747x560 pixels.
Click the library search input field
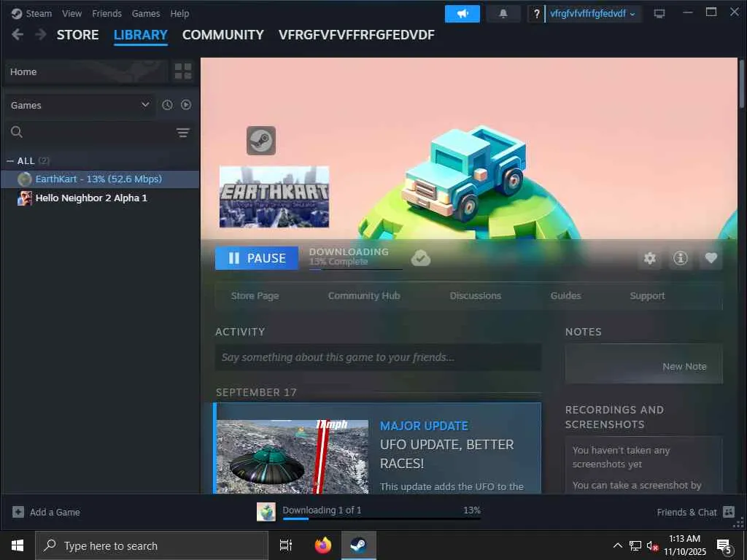click(99, 133)
